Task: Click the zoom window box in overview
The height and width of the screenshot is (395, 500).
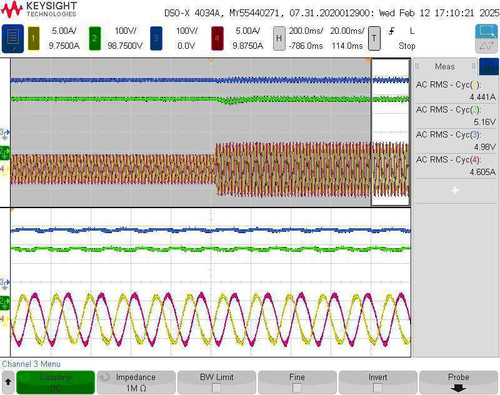Action: click(390, 132)
